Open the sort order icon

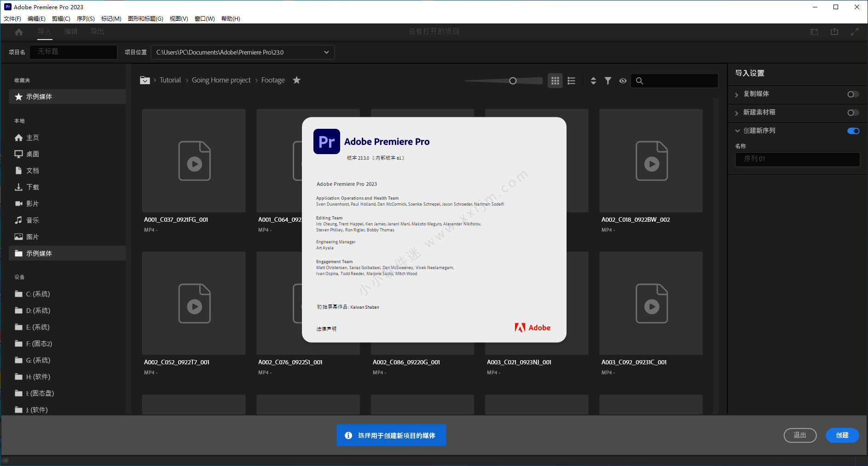click(593, 81)
